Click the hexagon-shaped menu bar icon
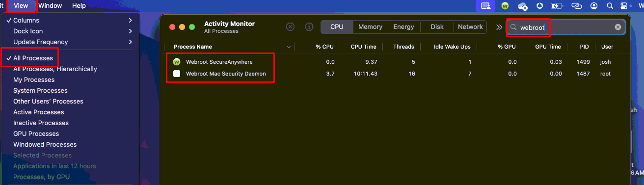This screenshot has height=185, width=644. (x=539, y=6)
